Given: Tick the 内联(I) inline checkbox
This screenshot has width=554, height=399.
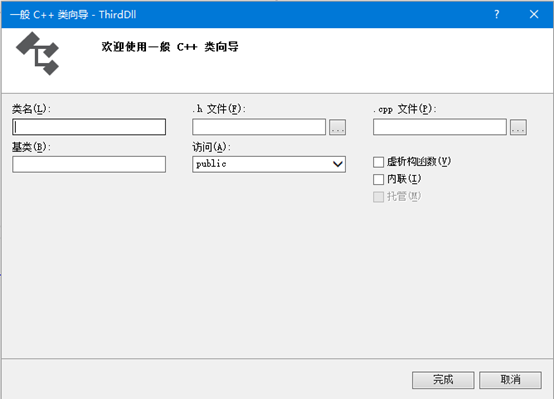Looking at the screenshot, I should point(378,179).
